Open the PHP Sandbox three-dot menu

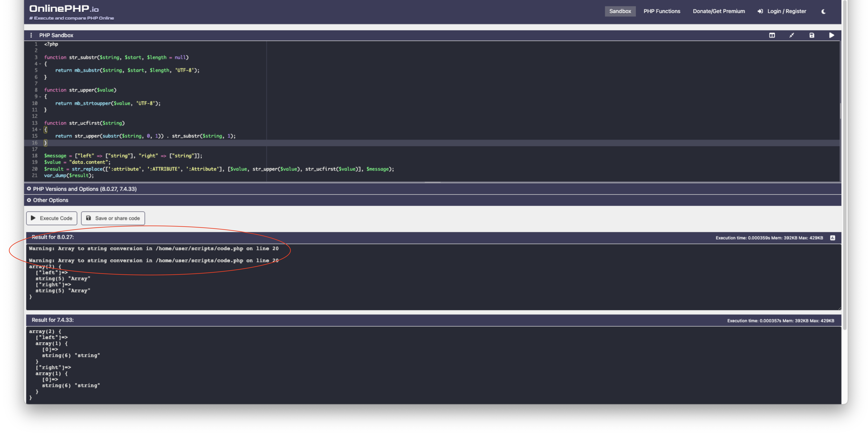[x=31, y=35]
